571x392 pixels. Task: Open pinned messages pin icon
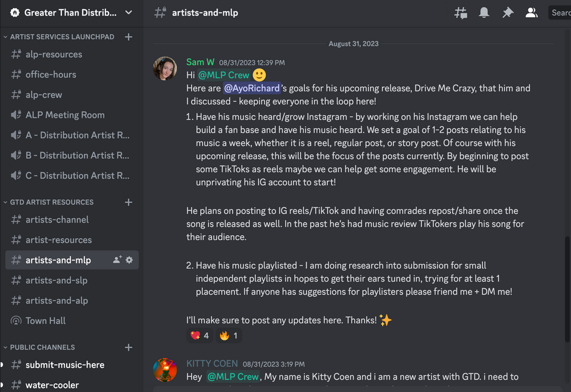(x=507, y=12)
